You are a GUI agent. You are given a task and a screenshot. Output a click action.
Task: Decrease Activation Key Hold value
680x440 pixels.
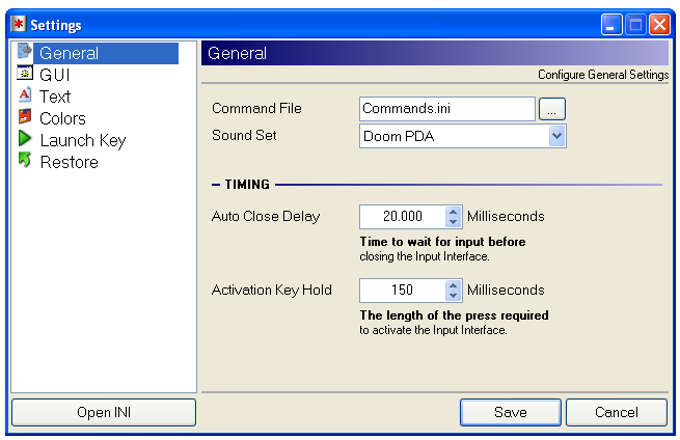click(453, 295)
